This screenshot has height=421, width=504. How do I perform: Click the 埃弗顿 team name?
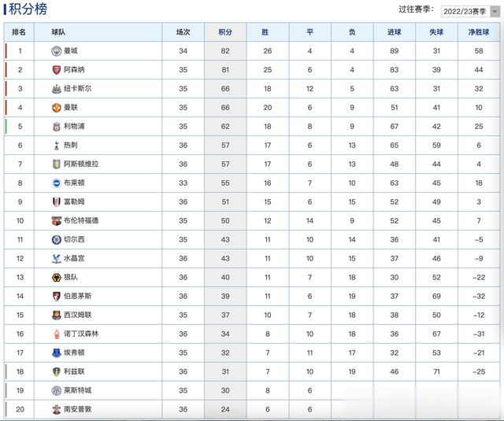tap(74, 353)
